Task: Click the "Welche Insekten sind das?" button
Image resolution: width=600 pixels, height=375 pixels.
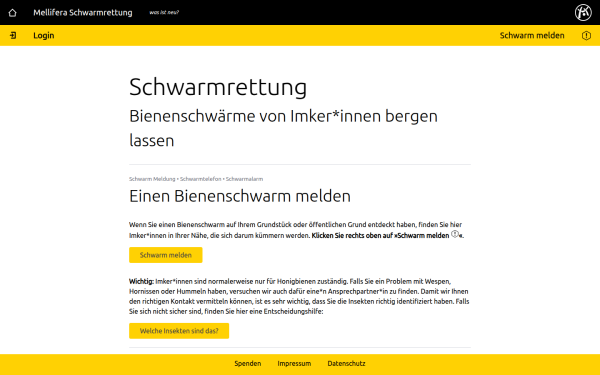Action: (x=179, y=331)
